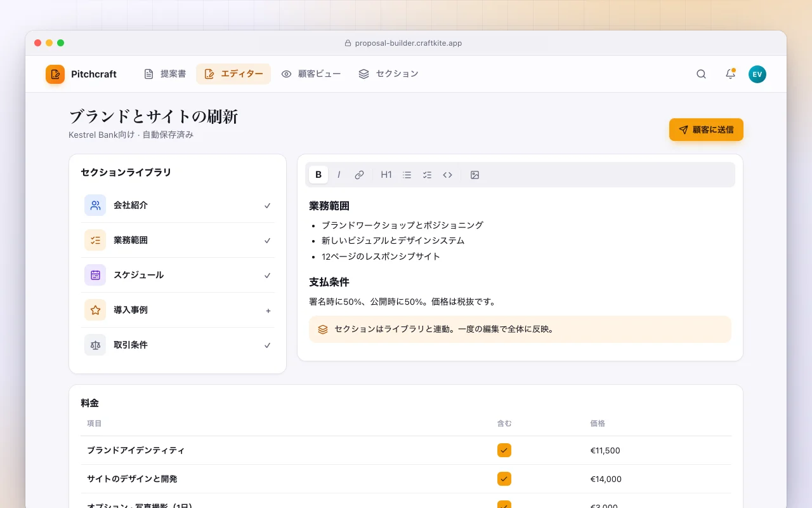Click the 顧客に送信 button

(x=706, y=130)
